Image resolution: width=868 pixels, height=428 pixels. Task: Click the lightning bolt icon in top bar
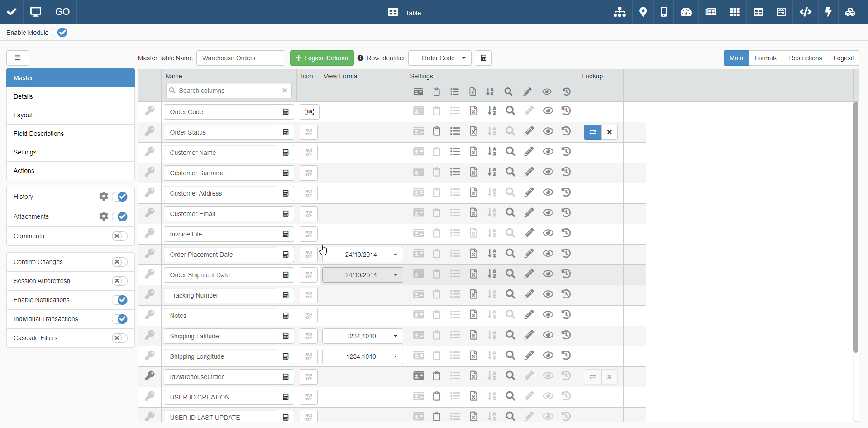(x=828, y=12)
